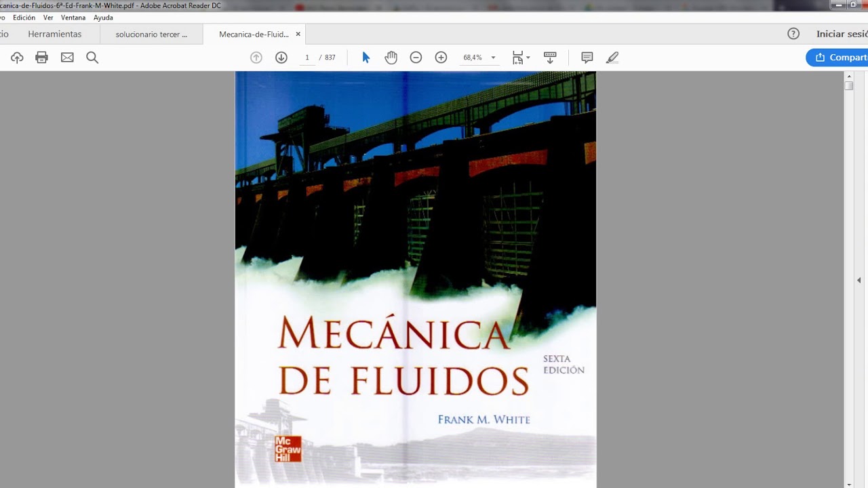Expand the right side panel arrow
The width and height of the screenshot is (868, 488).
coord(859,280)
